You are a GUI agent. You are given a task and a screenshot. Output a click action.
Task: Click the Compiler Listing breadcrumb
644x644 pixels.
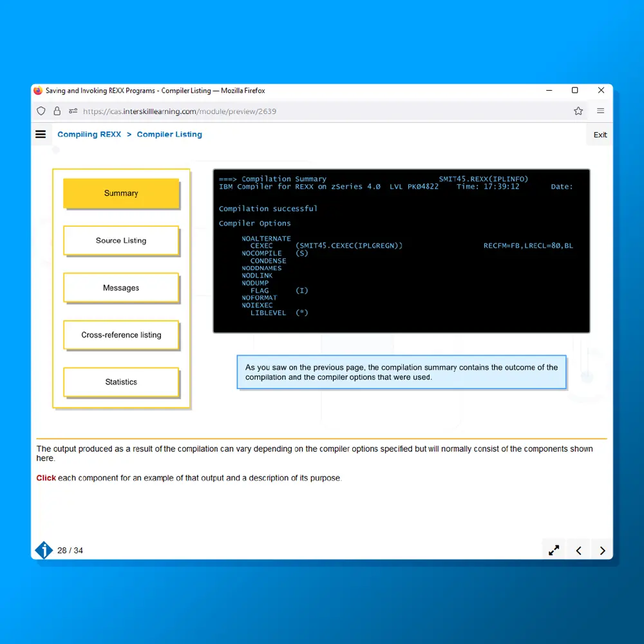(x=169, y=135)
